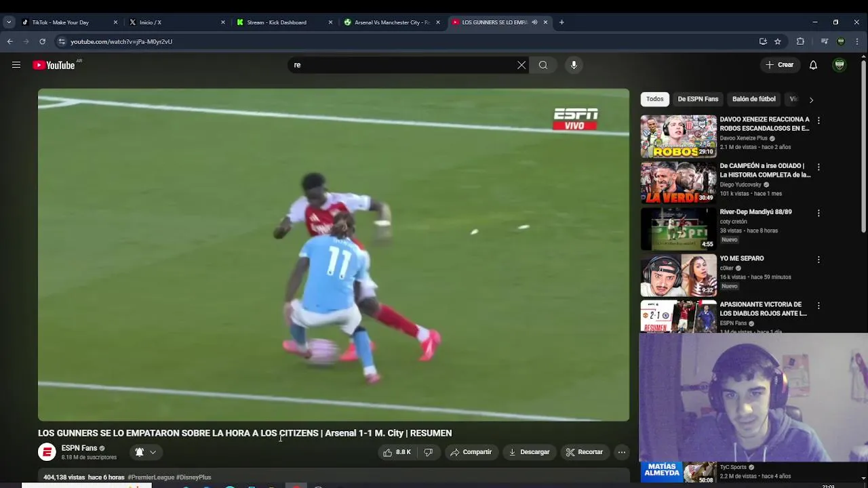Viewport: 868px width, 488px height.
Task: Open options for De CAMPEÓN video
Action: (x=818, y=167)
